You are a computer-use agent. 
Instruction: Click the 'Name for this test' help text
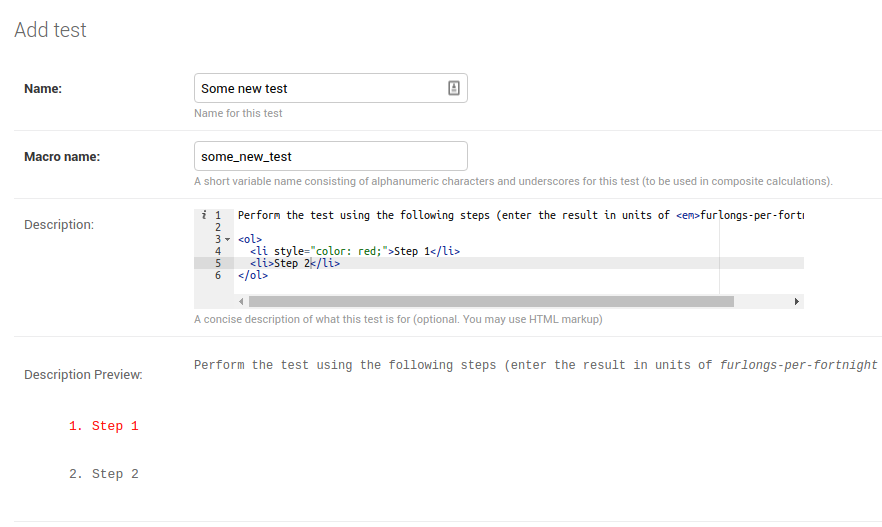[238, 114]
